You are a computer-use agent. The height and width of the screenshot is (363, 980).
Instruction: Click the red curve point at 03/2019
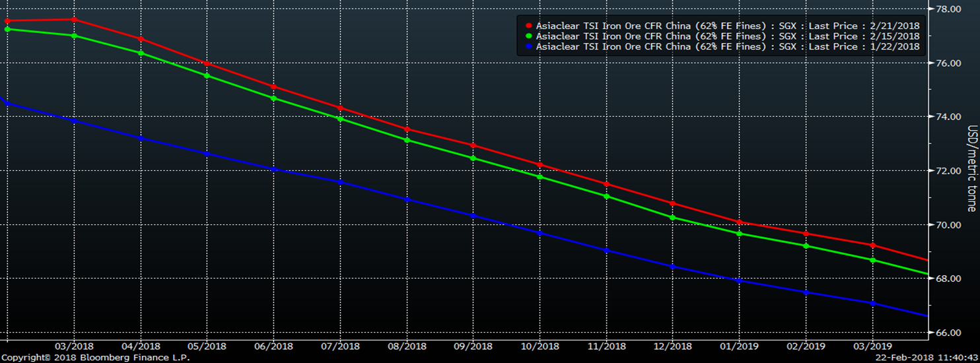tap(872, 246)
